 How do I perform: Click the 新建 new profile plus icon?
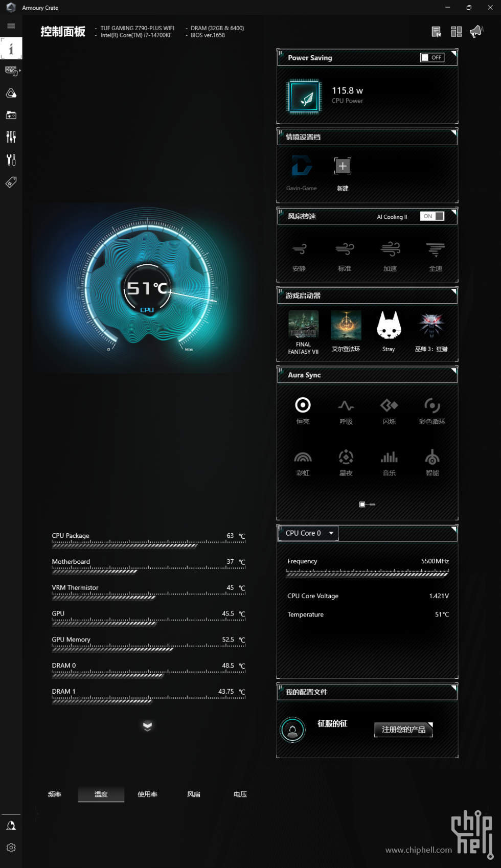click(x=343, y=166)
